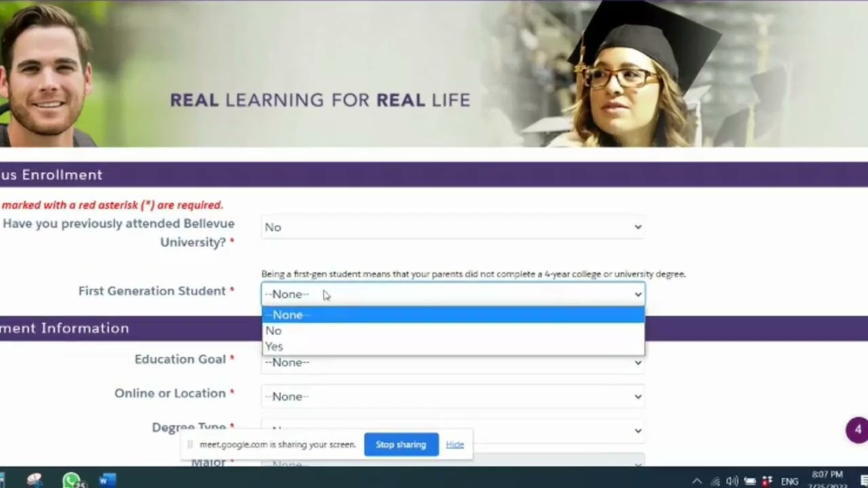Choose No in the First Generation list
868x488 pixels.
click(453, 331)
